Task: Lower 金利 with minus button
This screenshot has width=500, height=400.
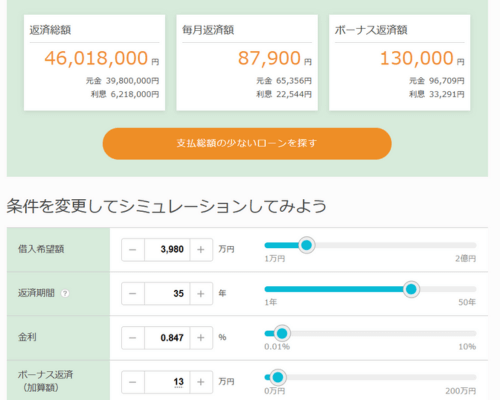Action: (133, 338)
